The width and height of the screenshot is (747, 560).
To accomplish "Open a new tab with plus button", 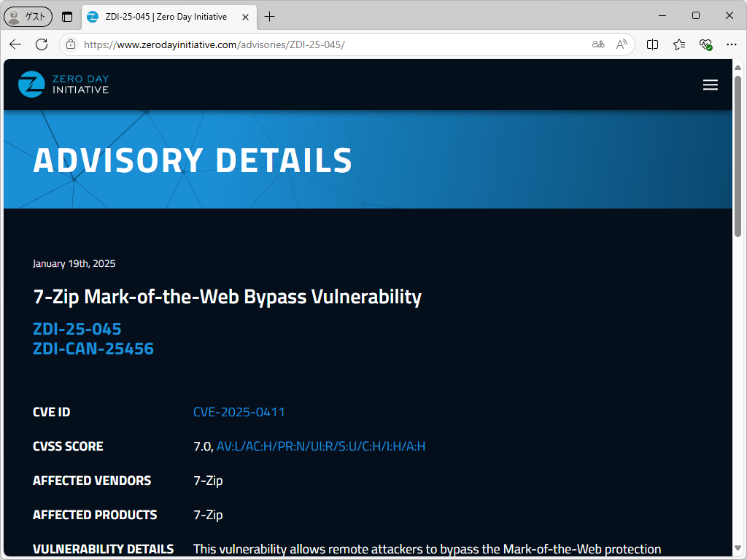I will click(x=270, y=17).
